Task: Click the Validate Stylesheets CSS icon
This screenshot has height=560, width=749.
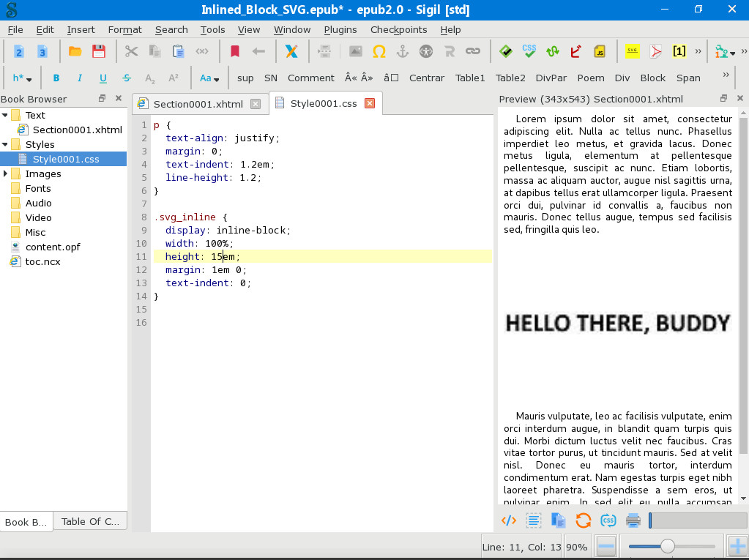Action: point(529,51)
